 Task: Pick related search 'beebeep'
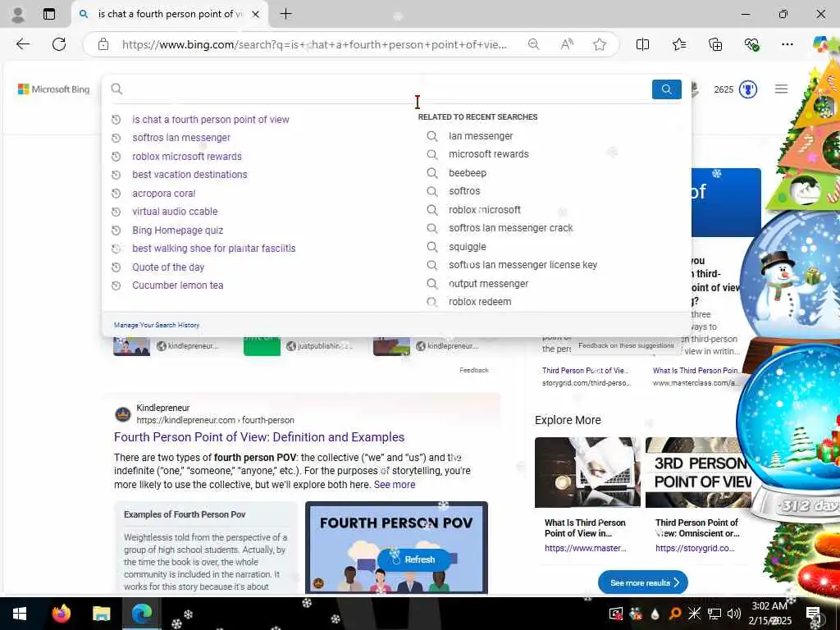click(x=468, y=173)
